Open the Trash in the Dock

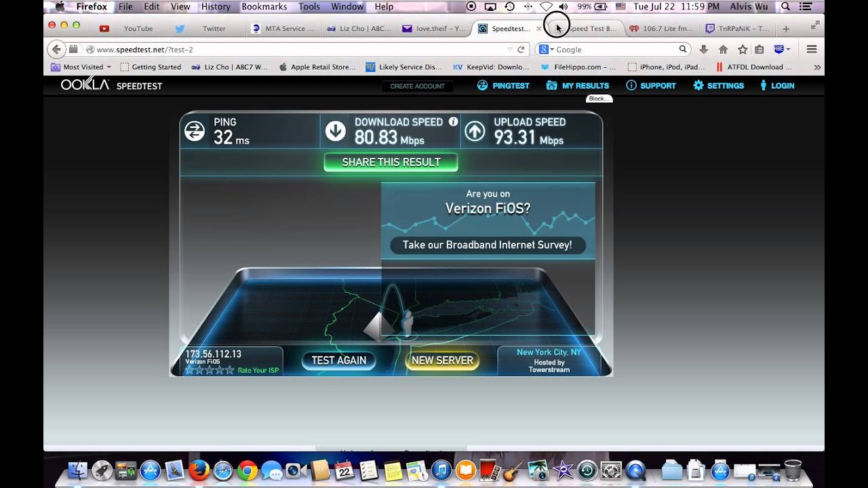792,470
